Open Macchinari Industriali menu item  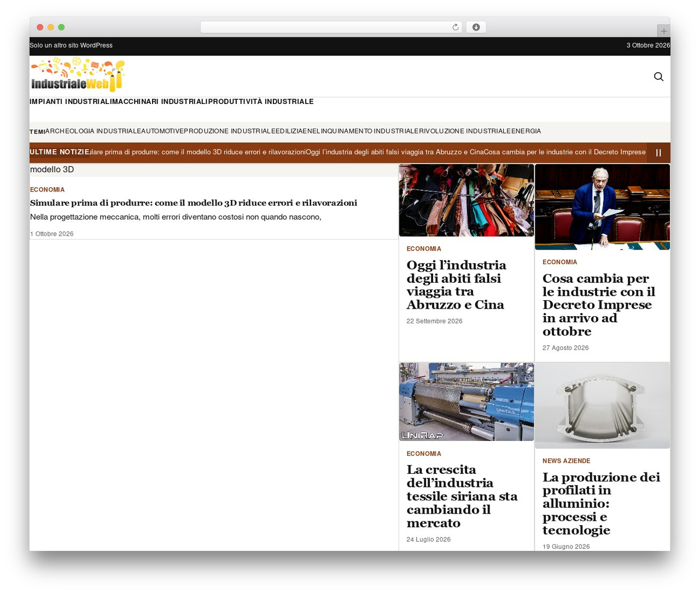click(x=159, y=102)
